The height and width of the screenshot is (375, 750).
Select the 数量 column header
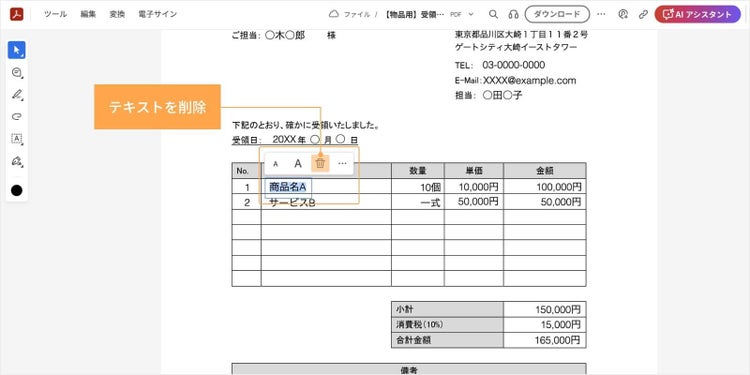418,171
